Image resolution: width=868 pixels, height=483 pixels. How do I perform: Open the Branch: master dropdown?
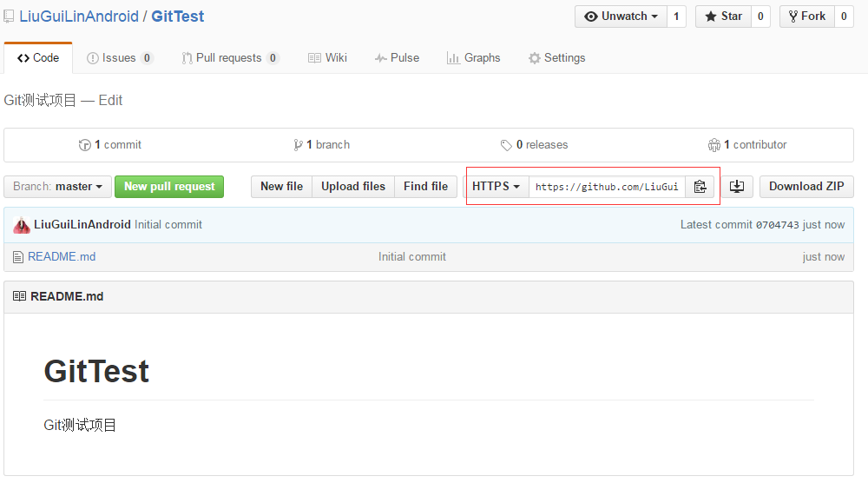[57, 187]
